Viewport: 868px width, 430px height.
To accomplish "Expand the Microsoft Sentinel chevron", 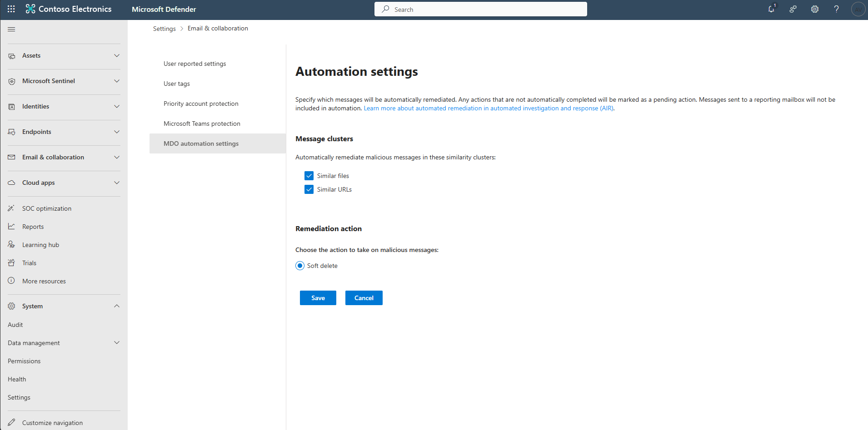I will (117, 81).
